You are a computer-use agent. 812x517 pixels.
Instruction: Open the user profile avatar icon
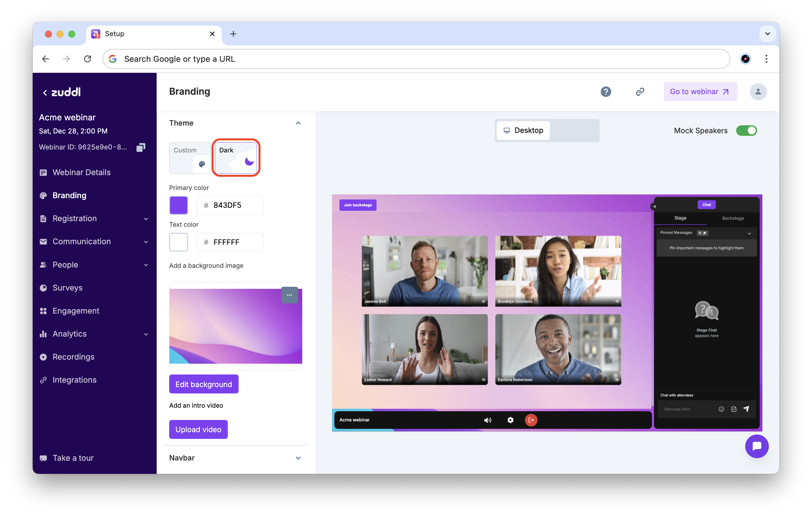tap(758, 92)
